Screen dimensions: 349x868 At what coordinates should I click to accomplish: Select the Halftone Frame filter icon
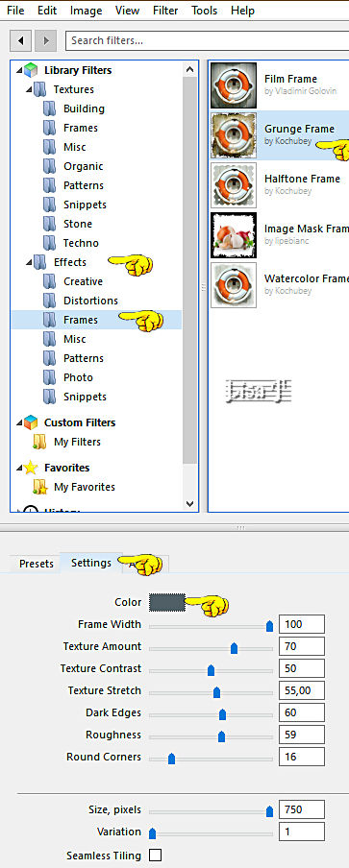234,185
